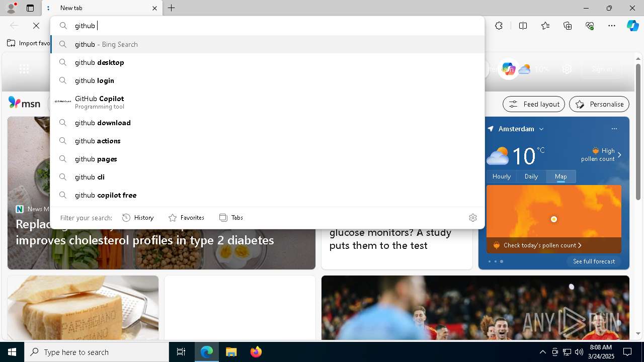This screenshot has height=362, width=644.
Task: Open the glucose monitors study article
Action: point(390,239)
